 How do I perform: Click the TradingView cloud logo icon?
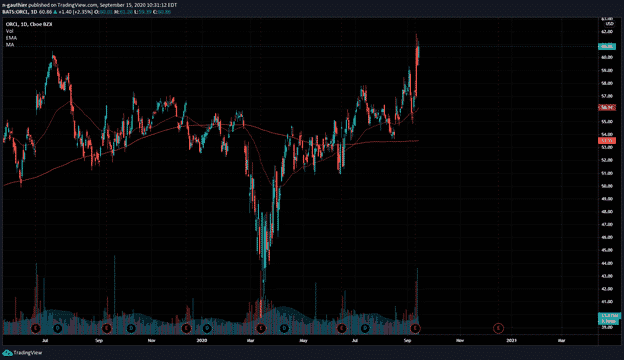click(7, 352)
